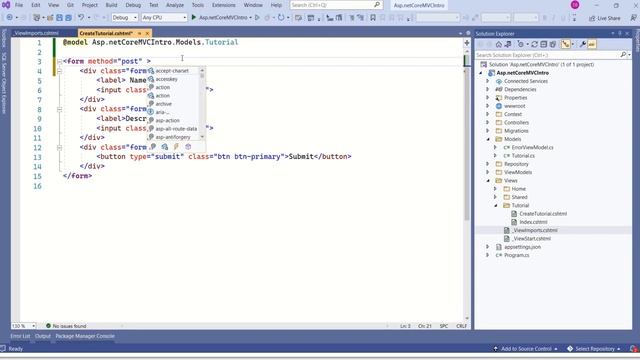Click Start Without Debugging outline play icon
Screen dimensions: 640x360
pyautogui.click(x=257, y=18)
